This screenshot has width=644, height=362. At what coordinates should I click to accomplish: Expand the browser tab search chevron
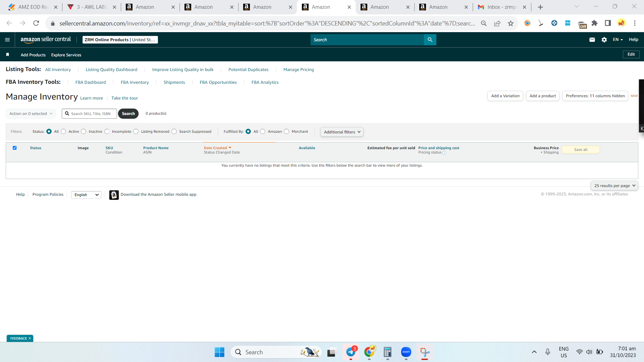[577, 6]
